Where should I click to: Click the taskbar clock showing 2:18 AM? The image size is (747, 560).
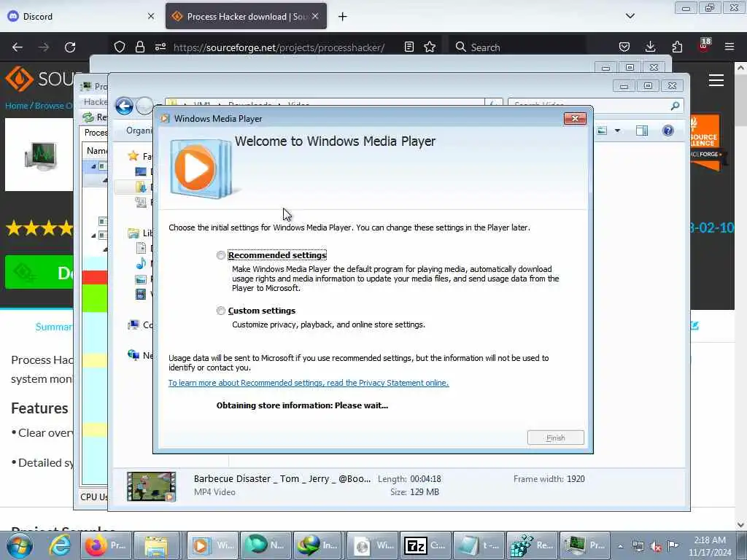[x=710, y=545]
